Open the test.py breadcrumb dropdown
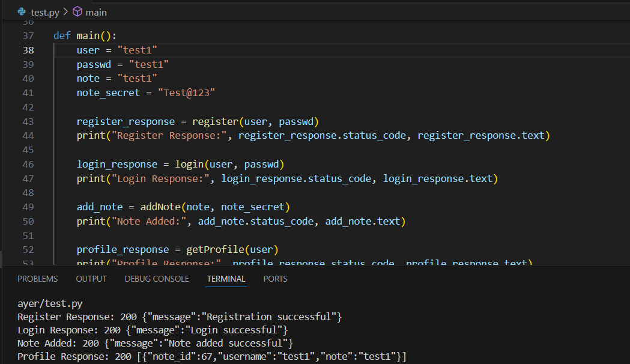The height and width of the screenshot is (364, 630). tap(45, 12)
